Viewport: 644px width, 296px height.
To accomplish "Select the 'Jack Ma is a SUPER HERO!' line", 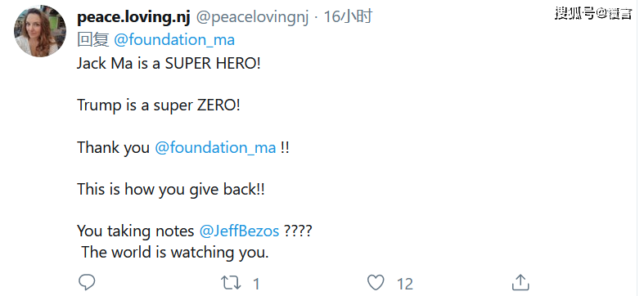I will [x=169, y=64].
